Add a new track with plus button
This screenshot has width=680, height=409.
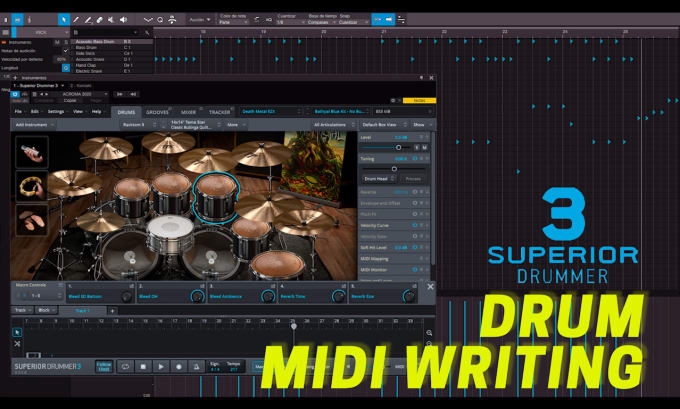(x=112, y=311)
